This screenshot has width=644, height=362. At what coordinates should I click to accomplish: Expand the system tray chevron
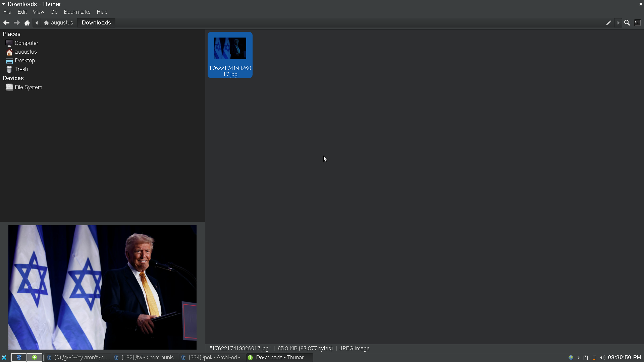[578, 358]
